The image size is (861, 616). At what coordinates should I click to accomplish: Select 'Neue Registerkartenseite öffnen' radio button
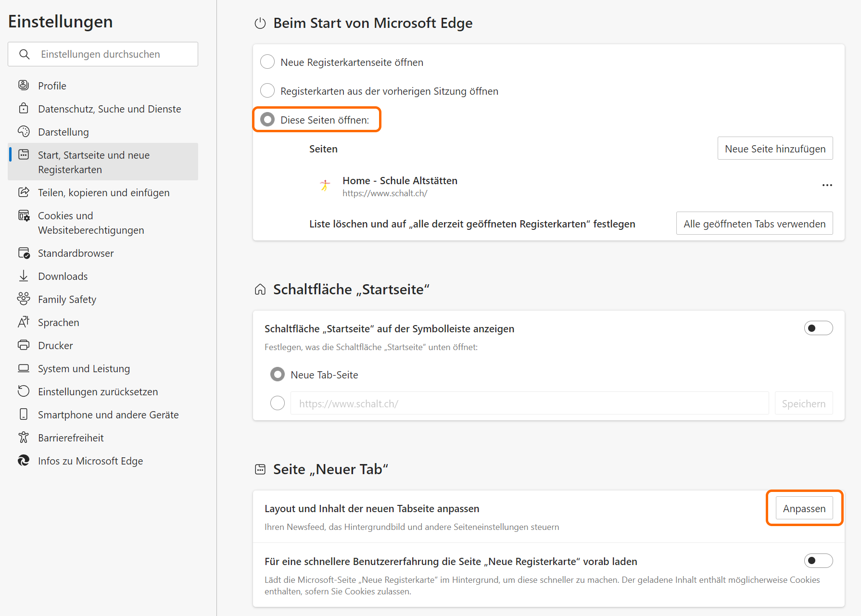267,62
